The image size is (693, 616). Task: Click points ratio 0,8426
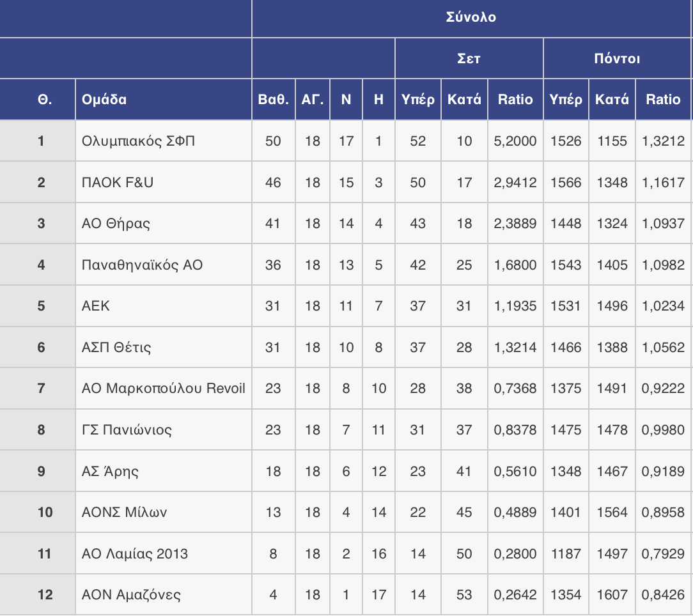tap(663, 595)
